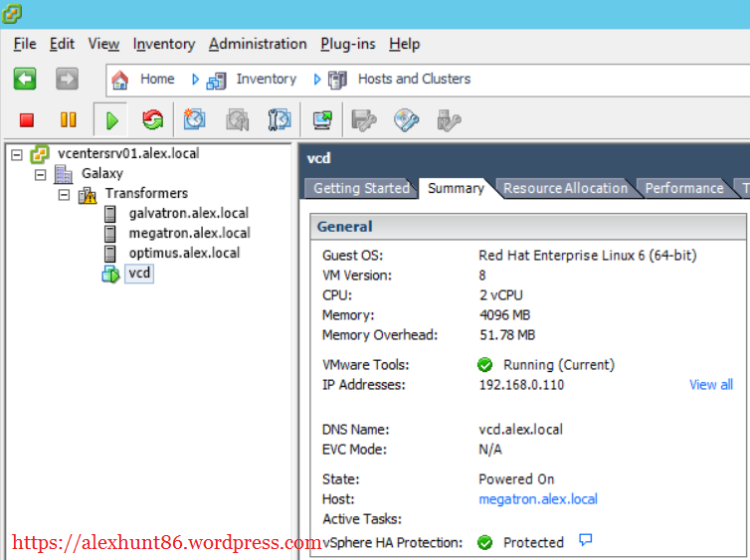Switch to Getting Started tab
The image size is (750, 560).
click(x=361, y=188)
